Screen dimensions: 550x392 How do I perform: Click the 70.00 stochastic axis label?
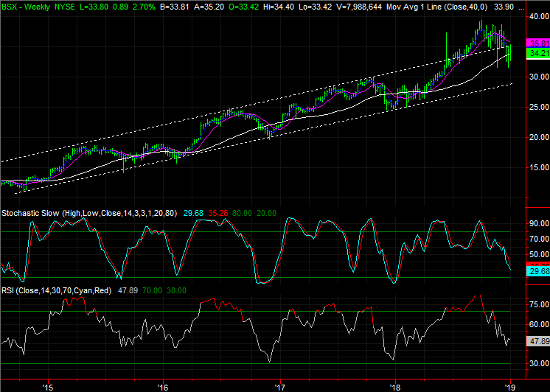tap(540, 239)
